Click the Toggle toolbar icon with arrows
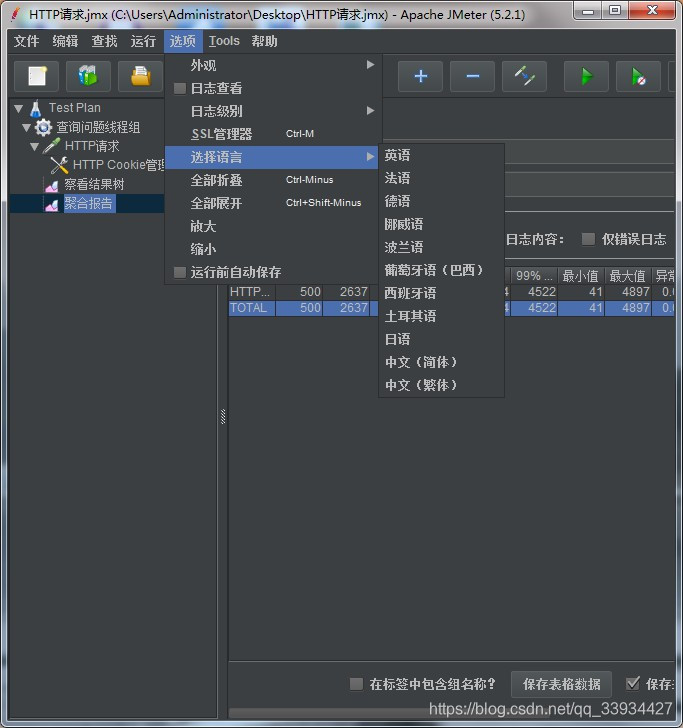 click(x=524, y=76)
